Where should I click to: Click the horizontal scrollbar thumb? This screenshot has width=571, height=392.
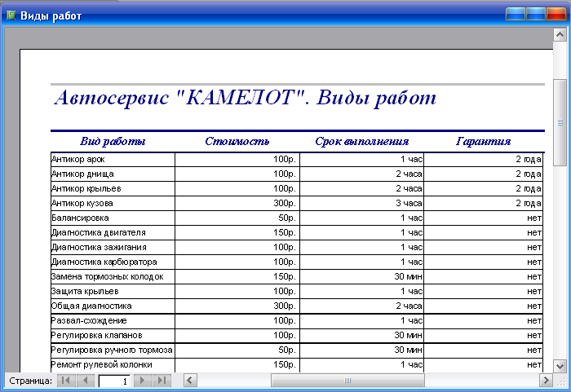(x=346, y=381)
